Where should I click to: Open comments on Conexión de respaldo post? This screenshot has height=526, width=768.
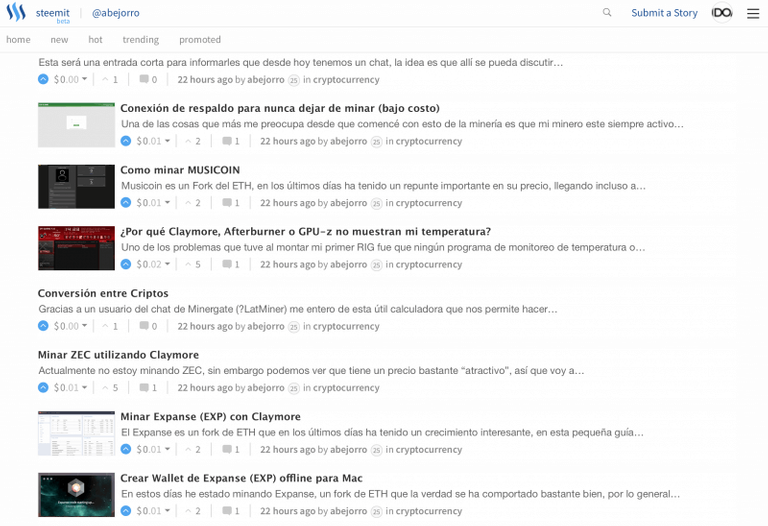click(x=231, y=141)
